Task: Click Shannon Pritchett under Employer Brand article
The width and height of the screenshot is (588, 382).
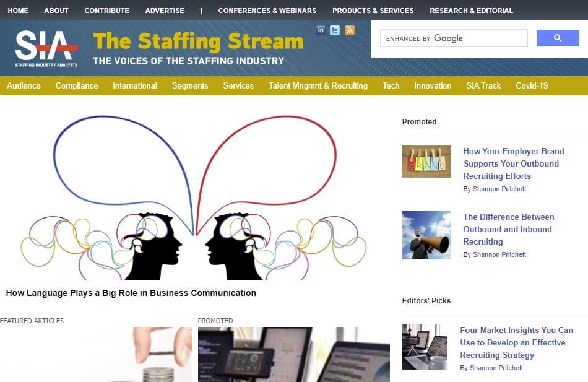Action: [499, 189]
